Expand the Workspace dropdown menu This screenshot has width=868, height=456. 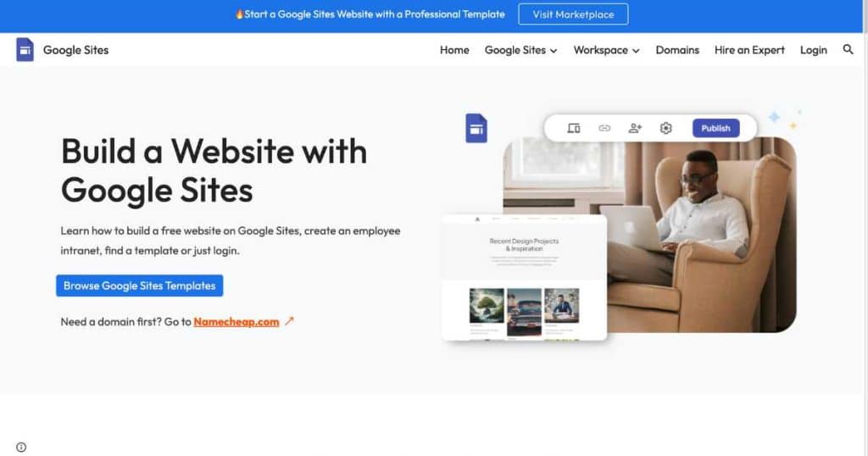point(607,50)
